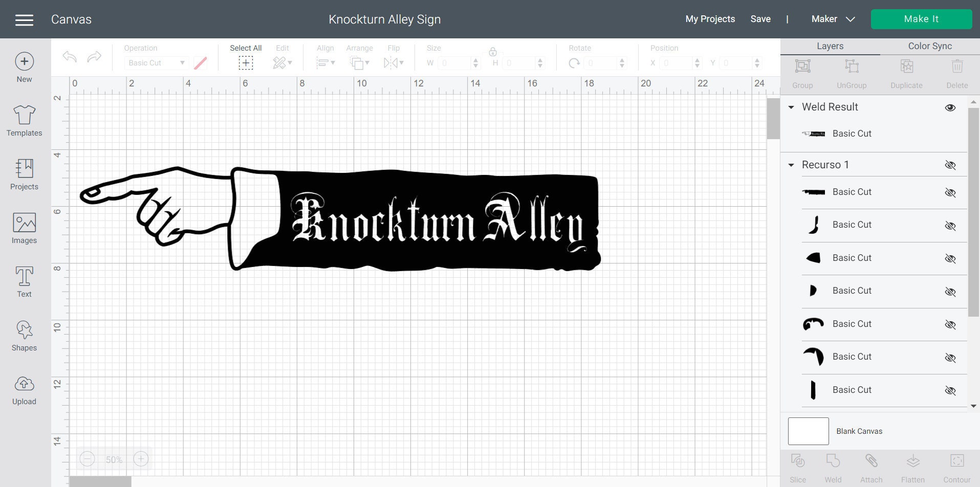Viewport: 980px width, 487px height.
Task: Show the hidden Recurso 1 group
Action: pos(950,165)
